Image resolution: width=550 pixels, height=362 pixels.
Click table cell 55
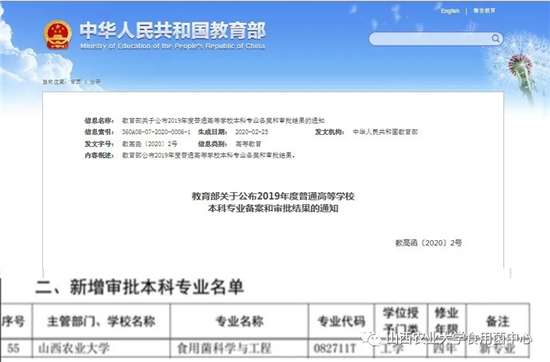coord(13,348)
